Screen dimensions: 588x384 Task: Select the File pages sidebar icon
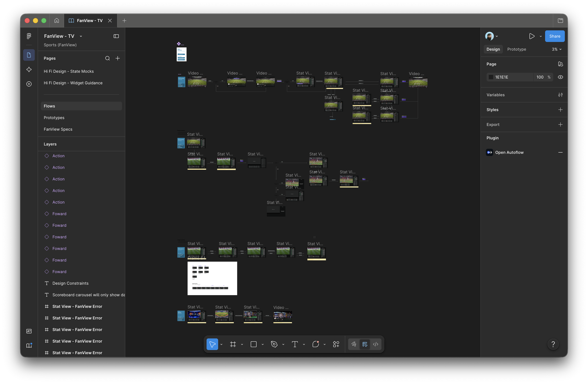[29, 55]
